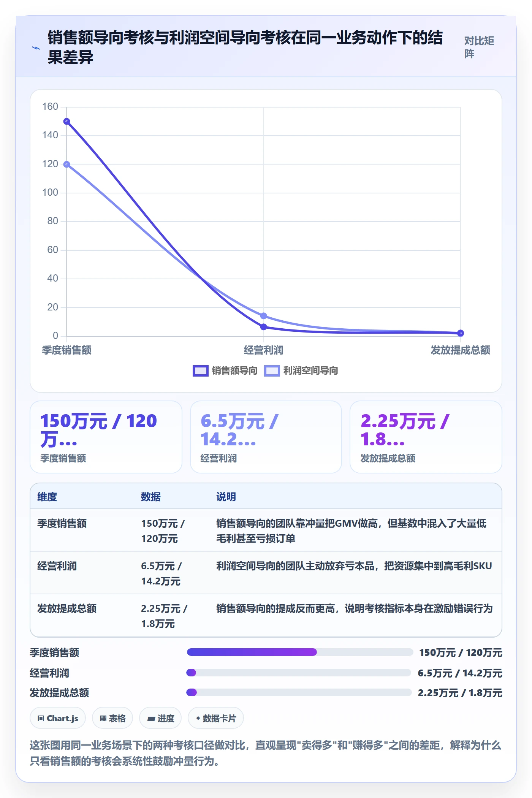This screenshot has width=532, height=798.
Task: Click the 经营利润 progress row label
Action: pyautogui.click(x=49, y=673)
